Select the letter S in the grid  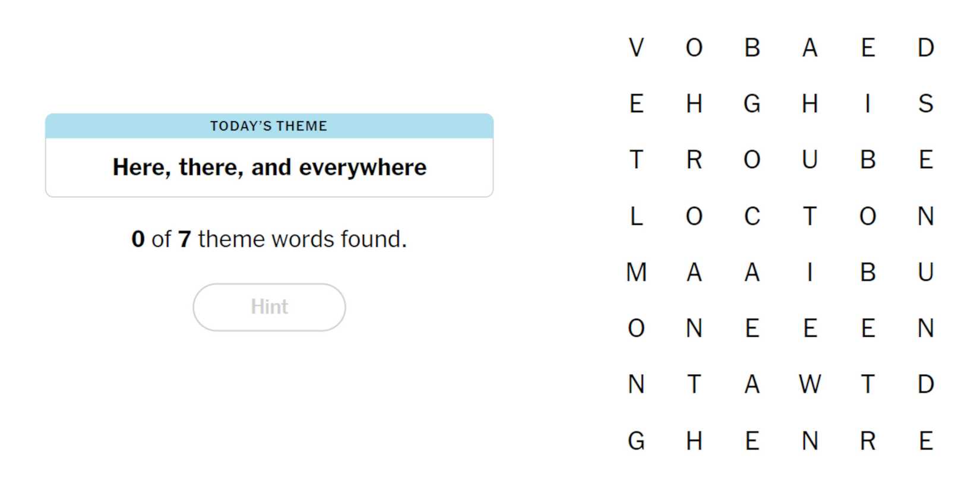(x=925, y=104)
